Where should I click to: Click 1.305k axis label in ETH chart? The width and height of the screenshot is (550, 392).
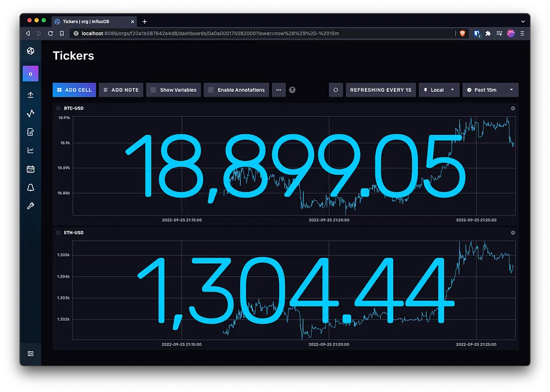tap(63, 255)
